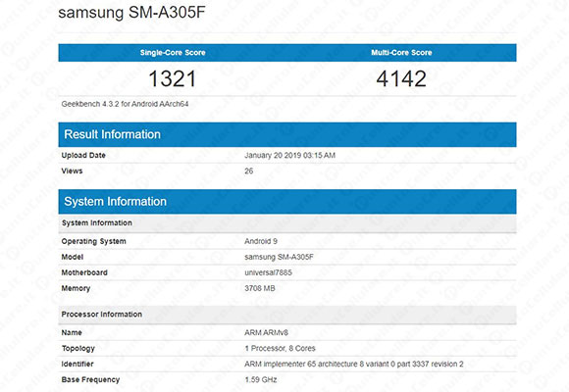Select the ARM ARMv8 processor name
The image size is (569, 392).
click(x=266, y=332)
